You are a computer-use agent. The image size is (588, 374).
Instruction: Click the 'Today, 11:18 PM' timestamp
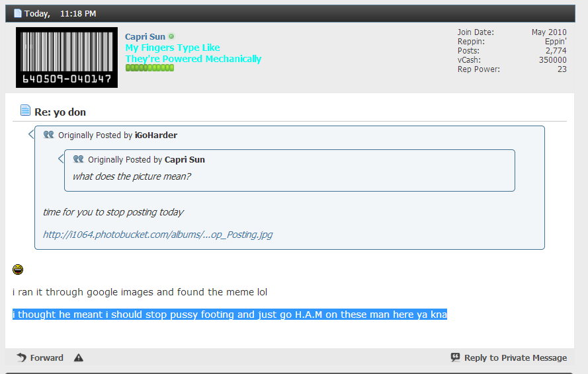60,13
